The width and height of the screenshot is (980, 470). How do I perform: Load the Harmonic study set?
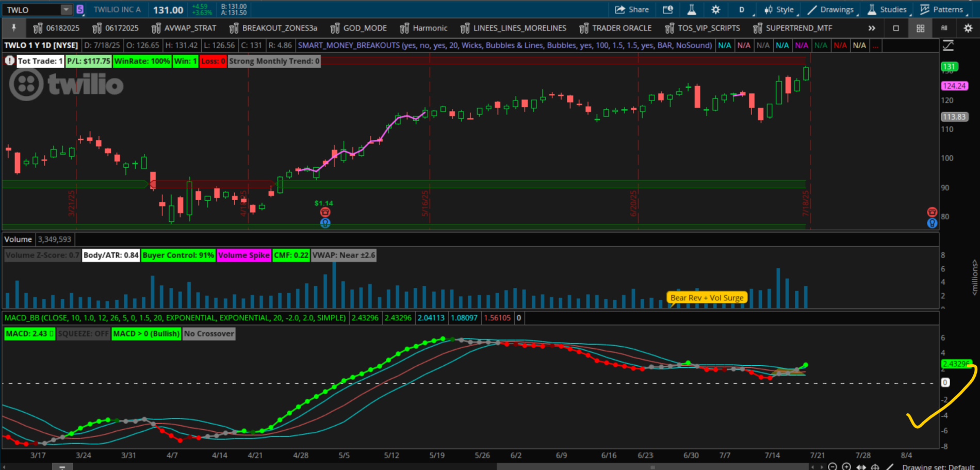click(424, 28)
